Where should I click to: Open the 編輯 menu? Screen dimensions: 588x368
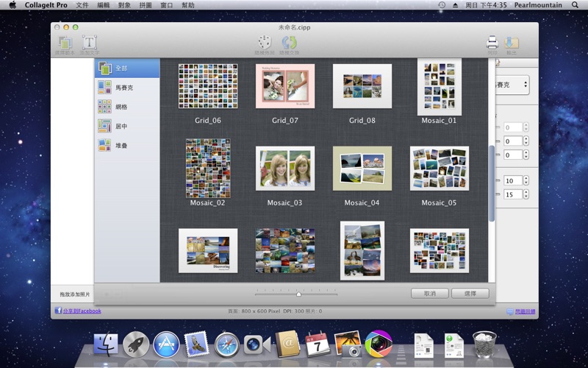(x=103, y=5)
